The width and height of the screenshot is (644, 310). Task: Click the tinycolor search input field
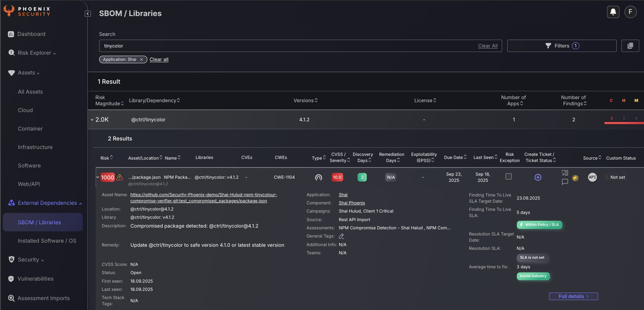287,46
